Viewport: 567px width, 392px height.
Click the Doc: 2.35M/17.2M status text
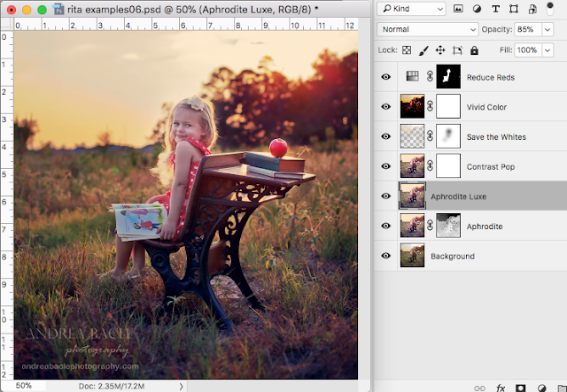[x=112, y=386]
